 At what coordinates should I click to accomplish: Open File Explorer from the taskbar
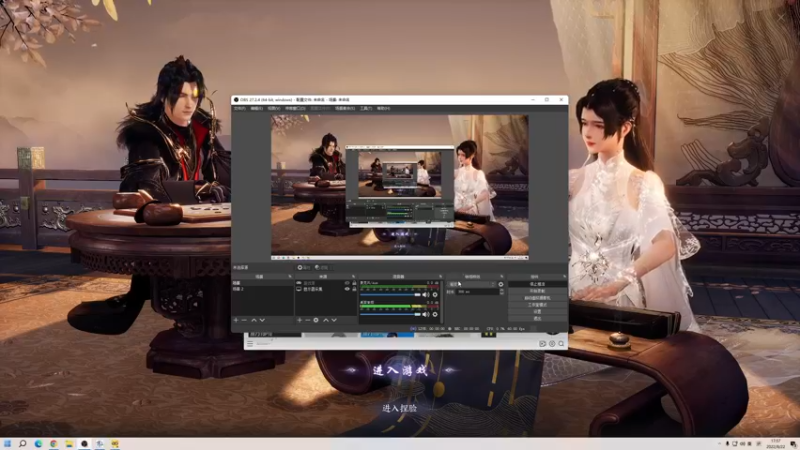69,444
